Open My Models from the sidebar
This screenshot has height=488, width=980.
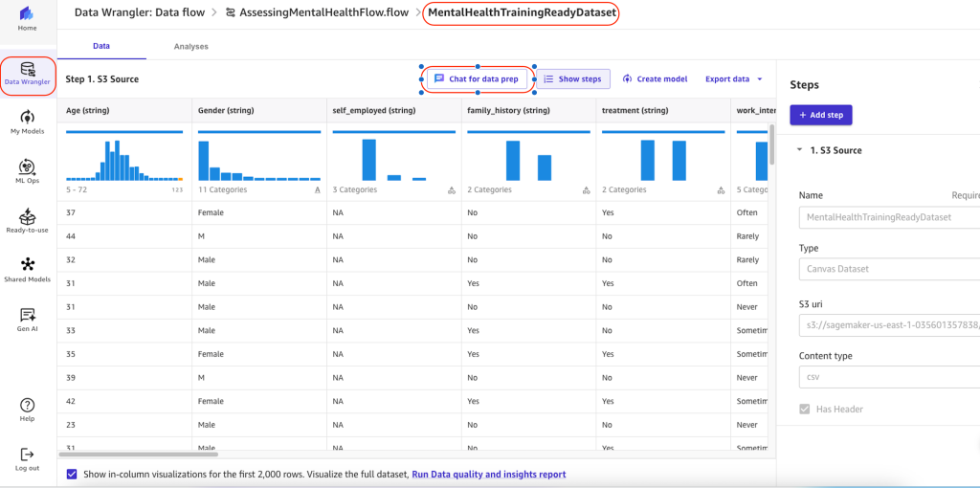coord(28,118)
